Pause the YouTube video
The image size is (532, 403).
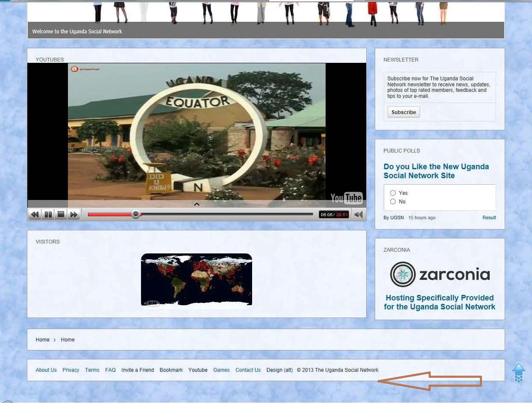(48, 215)
